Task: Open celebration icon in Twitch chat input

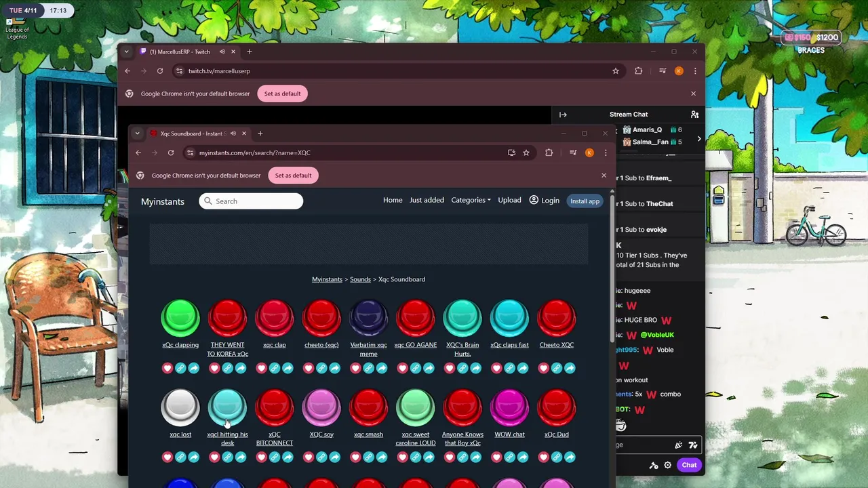Action: tap(679, 445)
